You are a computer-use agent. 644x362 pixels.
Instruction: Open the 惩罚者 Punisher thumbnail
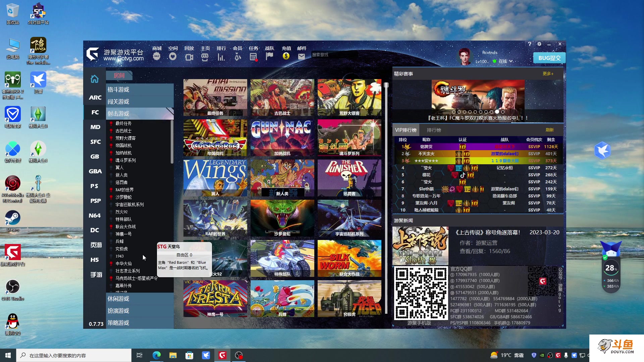pyautogui.click(x=350, y=178)
